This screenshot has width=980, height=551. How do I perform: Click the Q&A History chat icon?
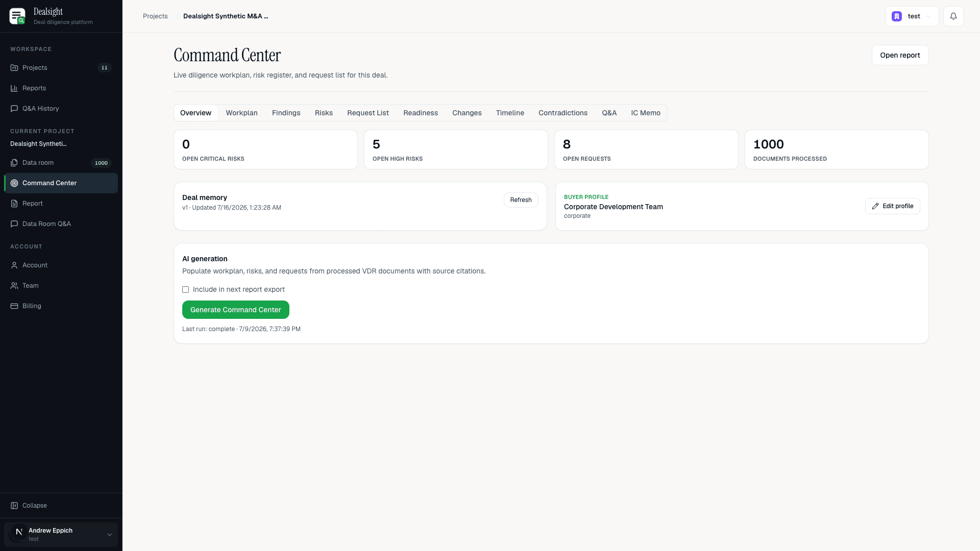pos(14,109)
